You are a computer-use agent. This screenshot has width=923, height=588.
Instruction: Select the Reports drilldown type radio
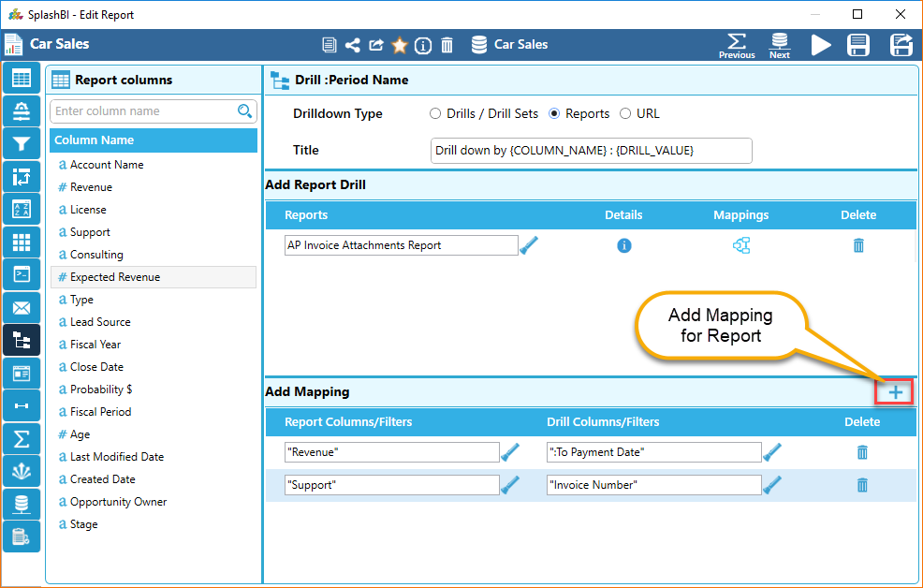click(554, 113)
